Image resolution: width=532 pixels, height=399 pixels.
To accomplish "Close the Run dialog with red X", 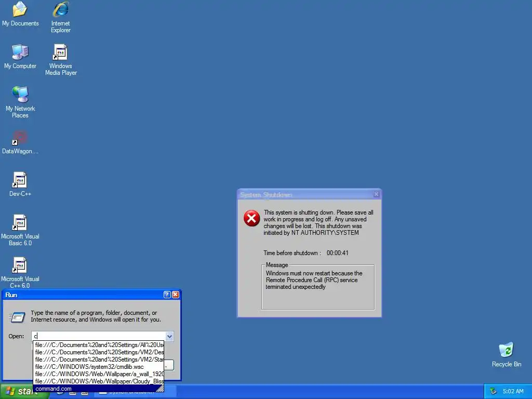I will tap(176, 295).
